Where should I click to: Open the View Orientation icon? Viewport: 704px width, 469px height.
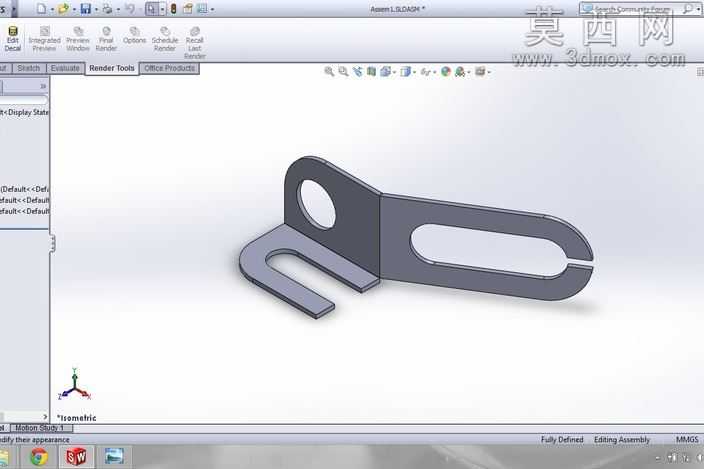[x=385, y=71]
